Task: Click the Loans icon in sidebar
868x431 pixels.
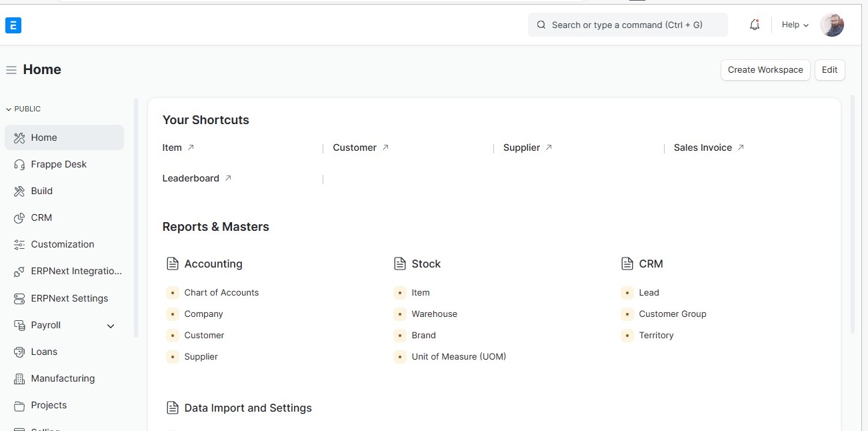Action: coord(19,352)
